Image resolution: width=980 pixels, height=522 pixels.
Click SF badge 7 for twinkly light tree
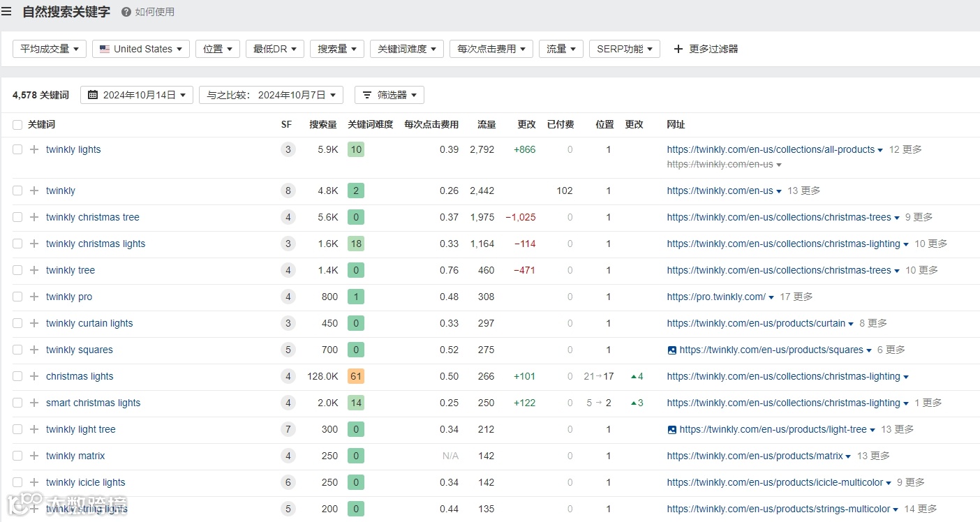[x=288, y=429]
